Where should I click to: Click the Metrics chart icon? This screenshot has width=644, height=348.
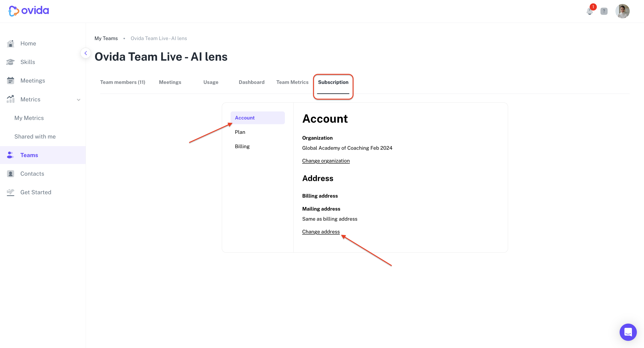point(11,99)
